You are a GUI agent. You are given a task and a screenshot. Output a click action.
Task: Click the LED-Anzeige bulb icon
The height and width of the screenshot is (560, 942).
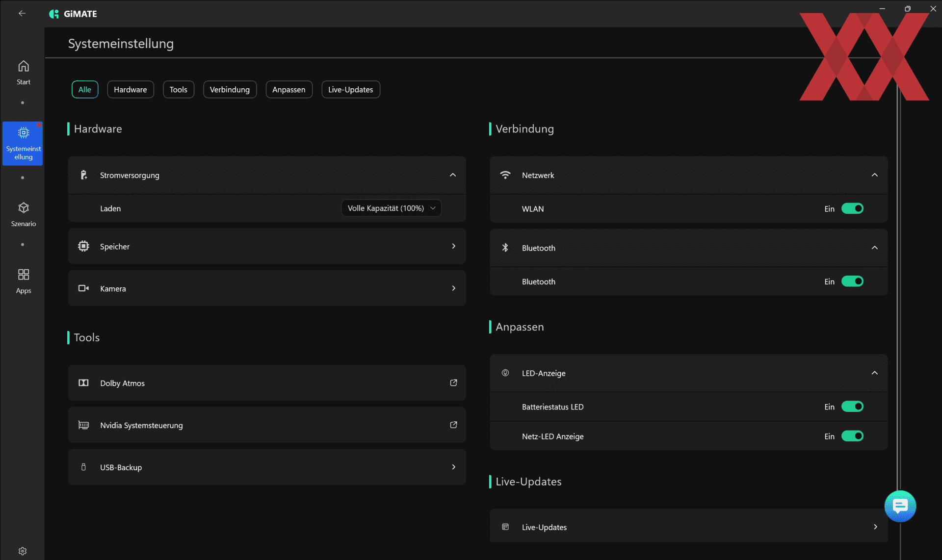(505, 373)
